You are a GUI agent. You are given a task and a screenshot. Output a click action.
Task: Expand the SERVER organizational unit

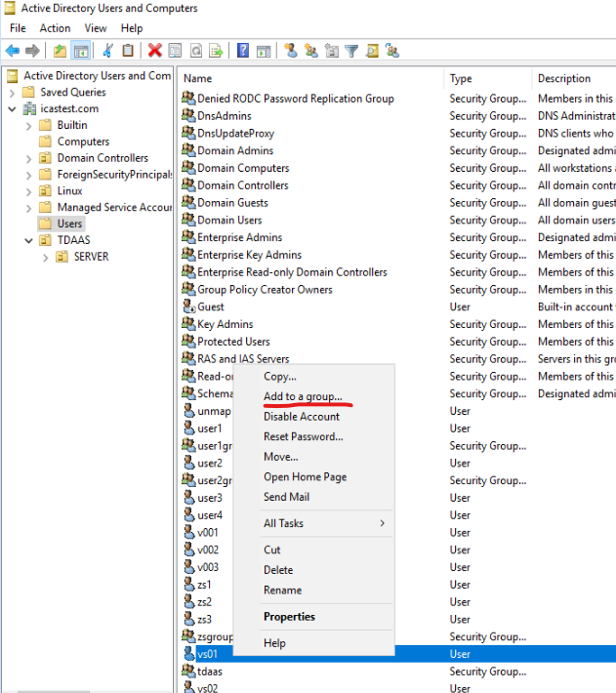(45, 258)
